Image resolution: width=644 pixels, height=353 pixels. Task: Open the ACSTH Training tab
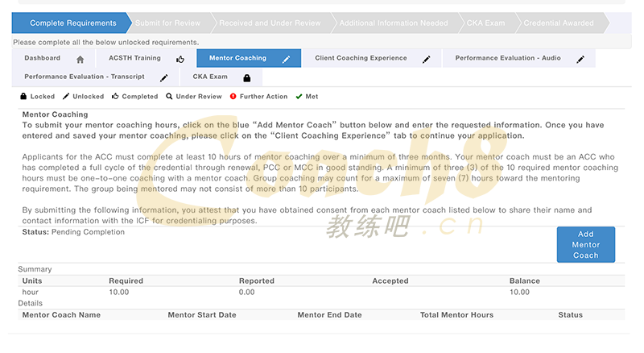pos(134,59)
